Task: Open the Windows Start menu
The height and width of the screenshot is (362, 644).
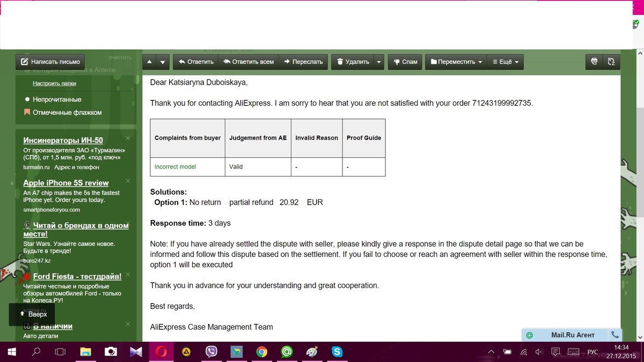Action: 11,352
